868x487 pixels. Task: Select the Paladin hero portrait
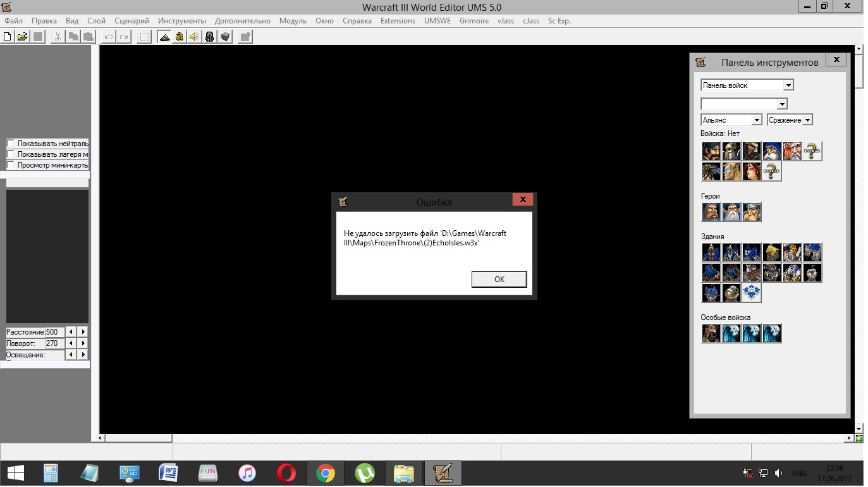pyautogui.click(x=711, y=212)
